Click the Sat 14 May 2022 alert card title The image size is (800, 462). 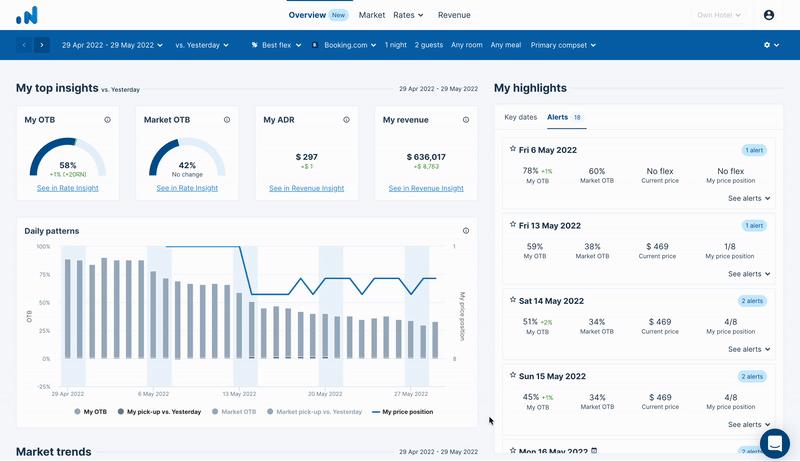click(x=551, y=301)
